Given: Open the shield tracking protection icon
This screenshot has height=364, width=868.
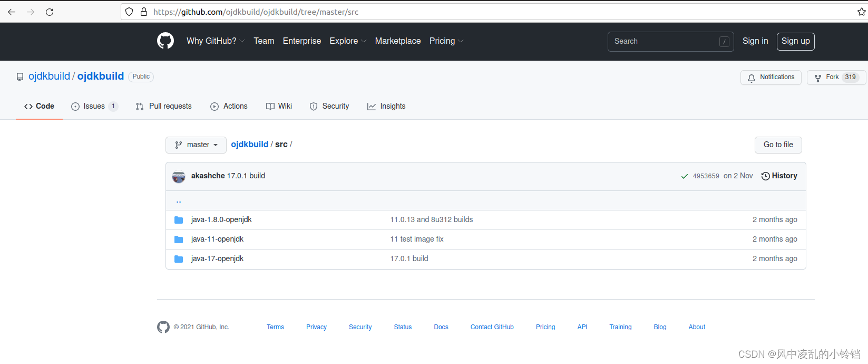Looking at the screenshot, I should (129, 12).
